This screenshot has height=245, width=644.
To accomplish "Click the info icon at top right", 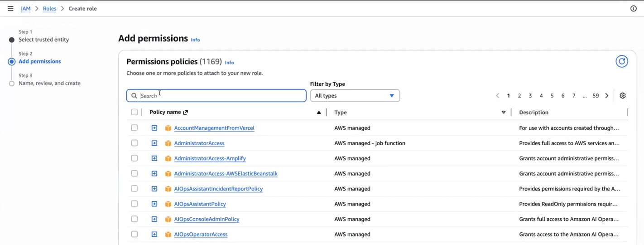I will [634, 9].
